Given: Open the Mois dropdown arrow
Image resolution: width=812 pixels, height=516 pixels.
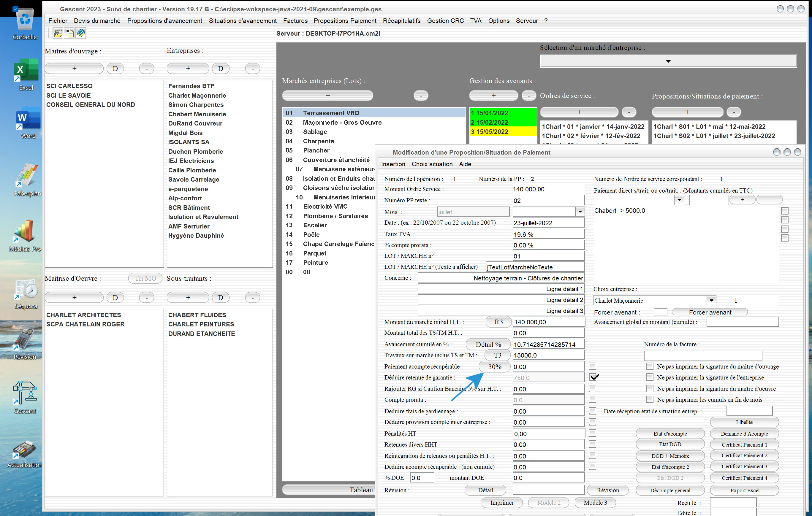Looking at the screenshot, I should 580,212.
